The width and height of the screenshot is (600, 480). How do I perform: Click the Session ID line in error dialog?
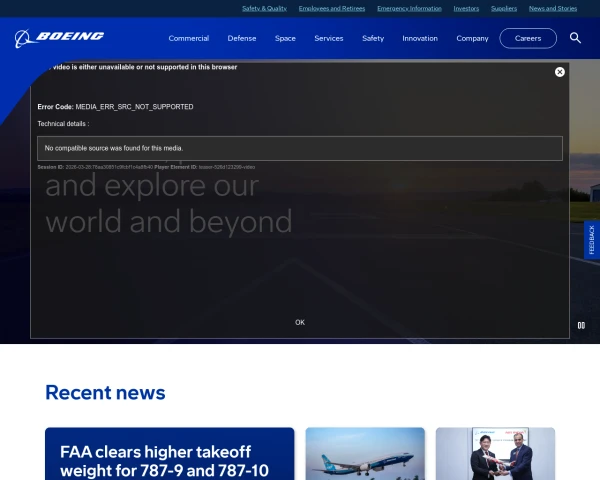146,167
